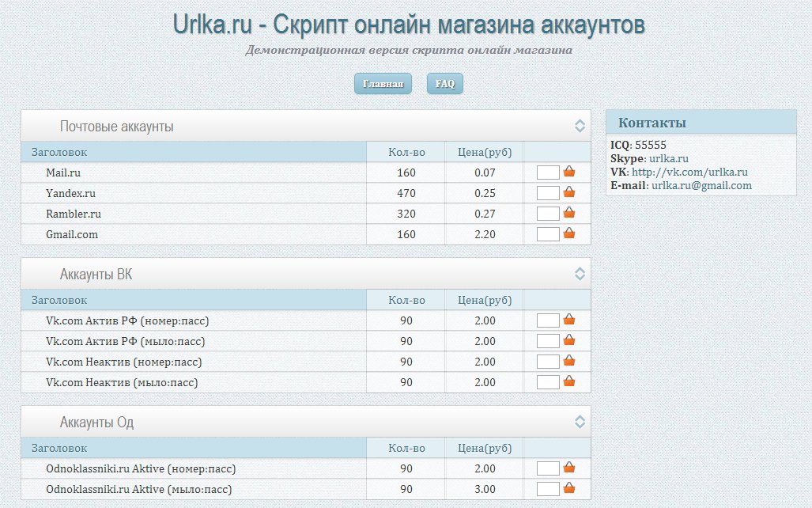Add Mail.ru accounts to cart basket
Screen dimensions: 812x508
pos(569,171)
